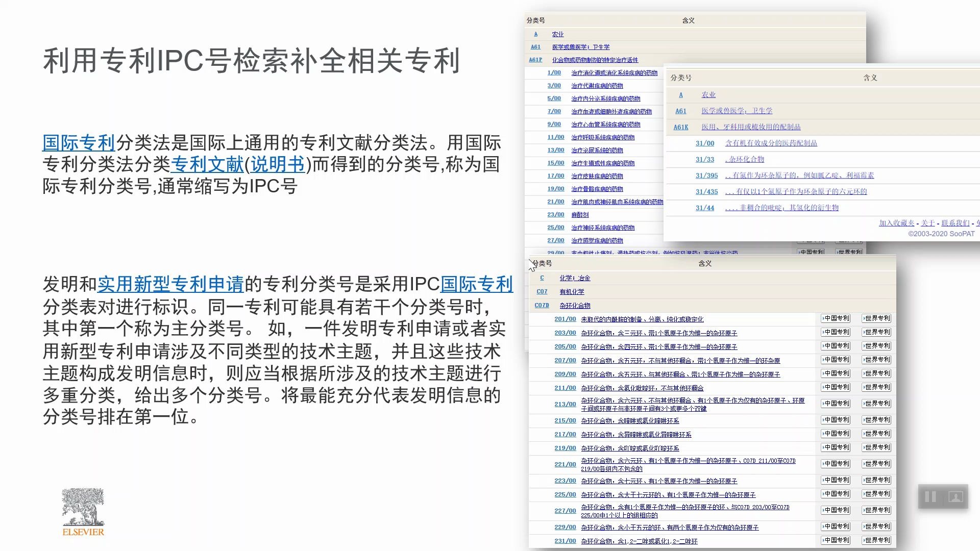Click code 31/435 in the A61K panel
The image size is (980, 551).
[706, 192]
